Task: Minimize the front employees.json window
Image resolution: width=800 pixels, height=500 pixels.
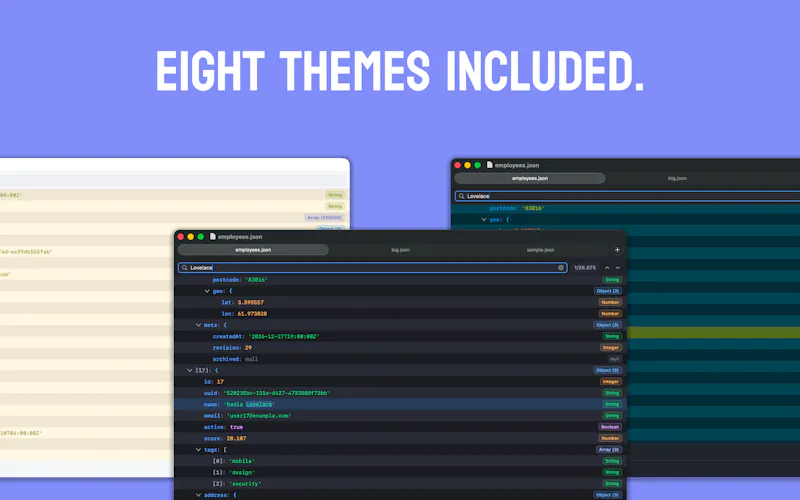Action: 191,237
